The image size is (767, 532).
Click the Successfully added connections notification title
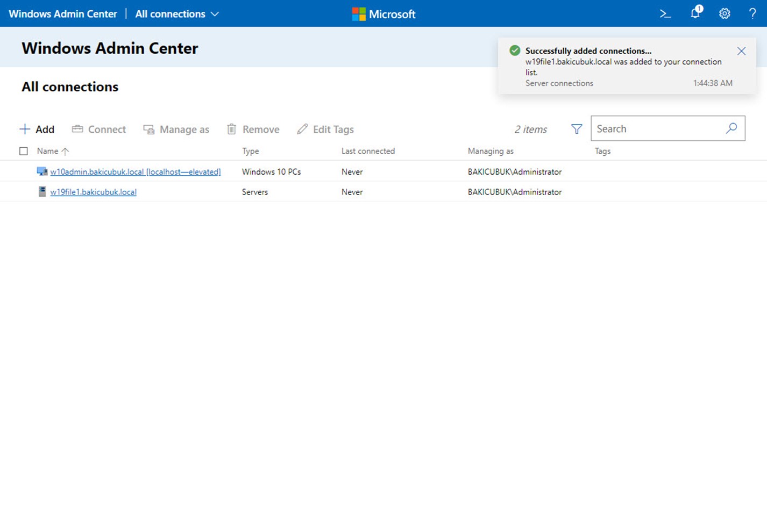click(588, 51)
